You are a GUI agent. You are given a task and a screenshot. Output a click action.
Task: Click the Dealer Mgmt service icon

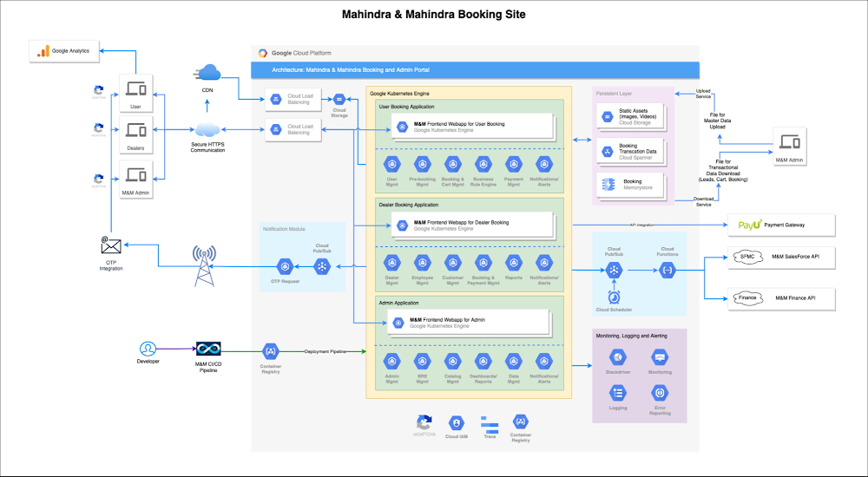pos(392,262)
